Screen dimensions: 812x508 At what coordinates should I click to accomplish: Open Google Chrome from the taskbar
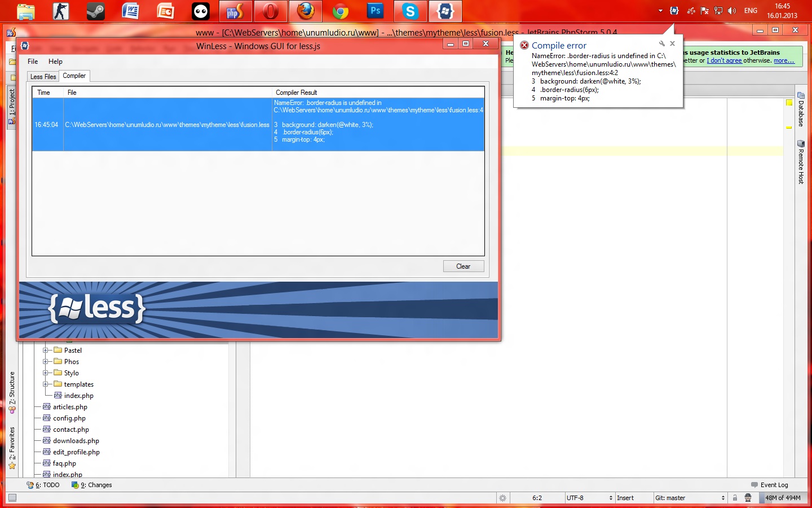341,11
